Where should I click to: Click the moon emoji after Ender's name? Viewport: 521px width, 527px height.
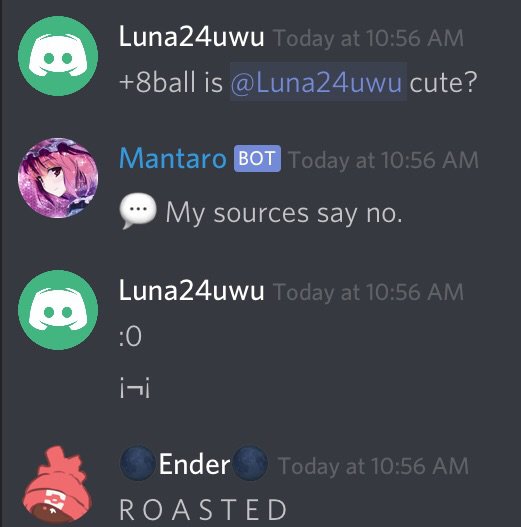click(x=250, y=463)
